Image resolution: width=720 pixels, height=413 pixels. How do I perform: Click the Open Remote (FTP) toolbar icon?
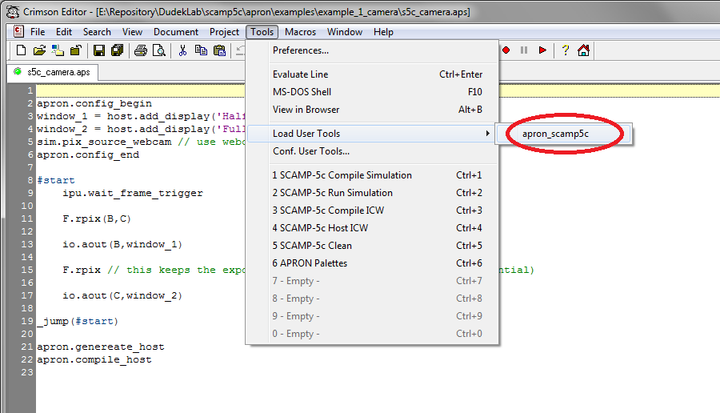point(58,51)
